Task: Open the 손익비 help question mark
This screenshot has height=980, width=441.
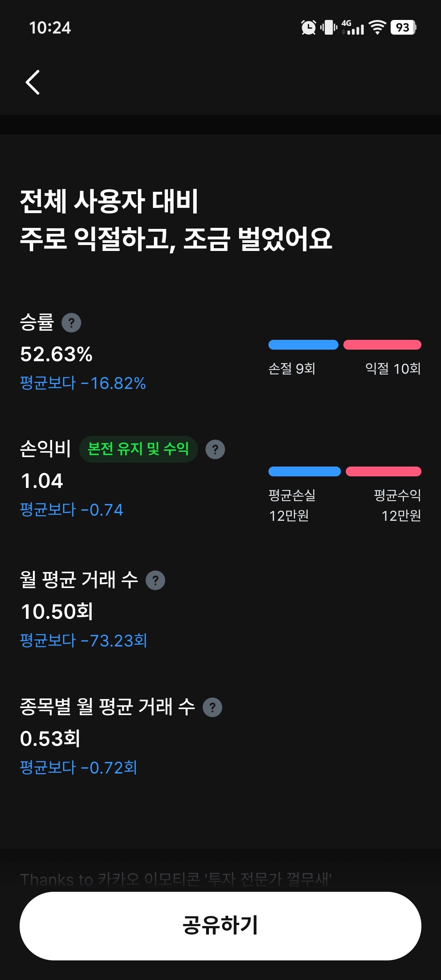Action: click(x=215, y=449)
